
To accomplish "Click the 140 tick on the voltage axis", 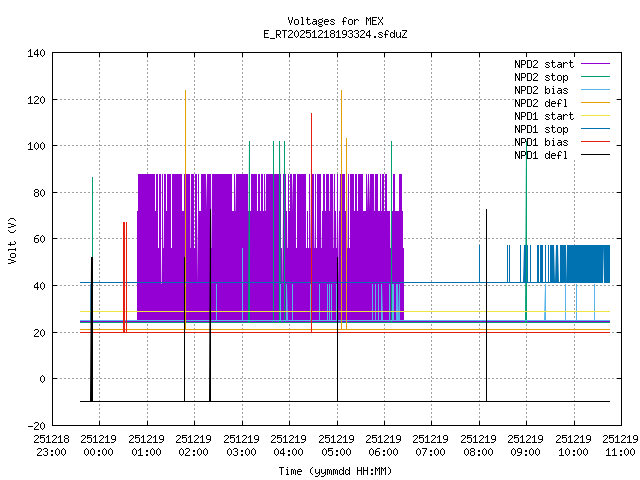I will (35, 53).
